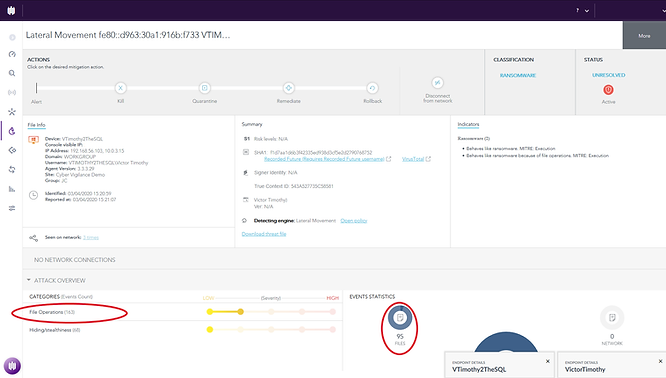The width and height of the screenshot is (666, 378).
Task: Open the star-shaped network icon in sidebar
Action: [12, 112]
